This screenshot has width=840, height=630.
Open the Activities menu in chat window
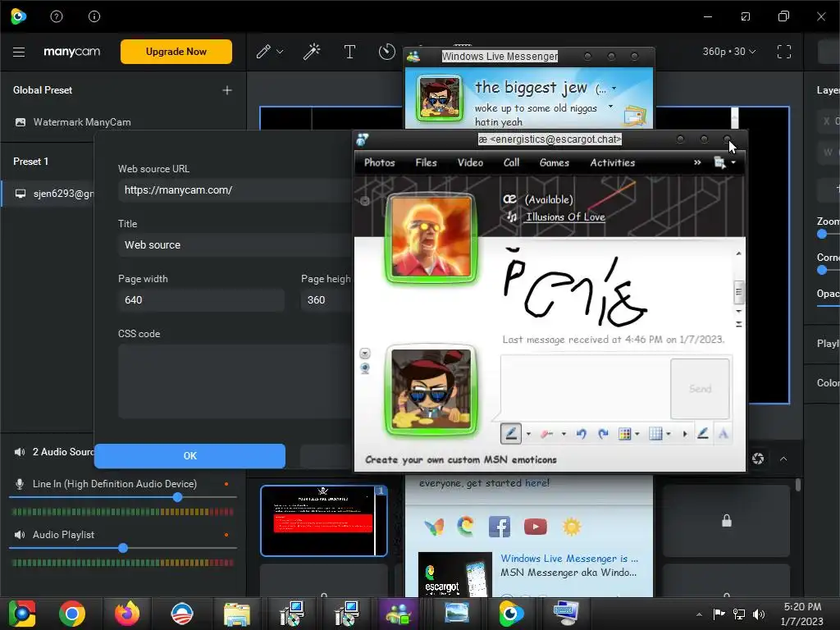point(612,162)
